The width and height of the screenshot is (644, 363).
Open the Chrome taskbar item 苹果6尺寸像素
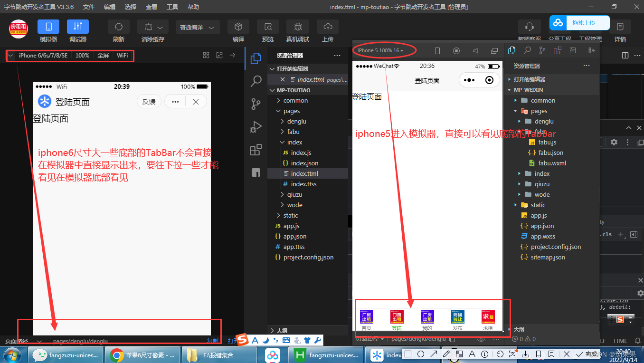142,355
